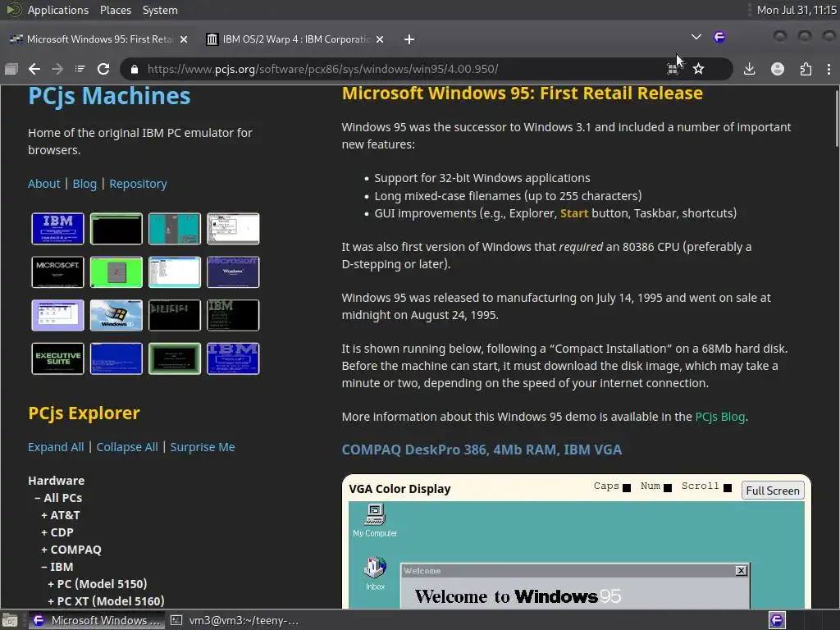
Task: Open the Executive Suite thumbnail
Action: click(58, 358)
